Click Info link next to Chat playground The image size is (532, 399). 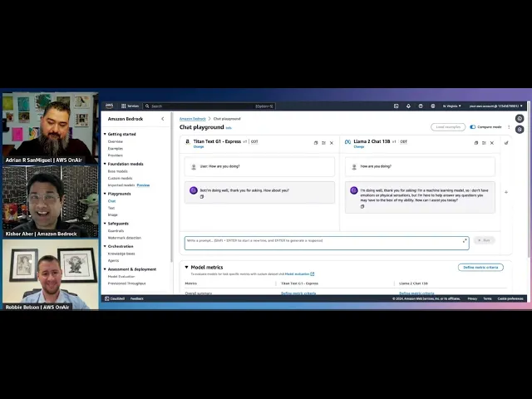tap(229, 128)
